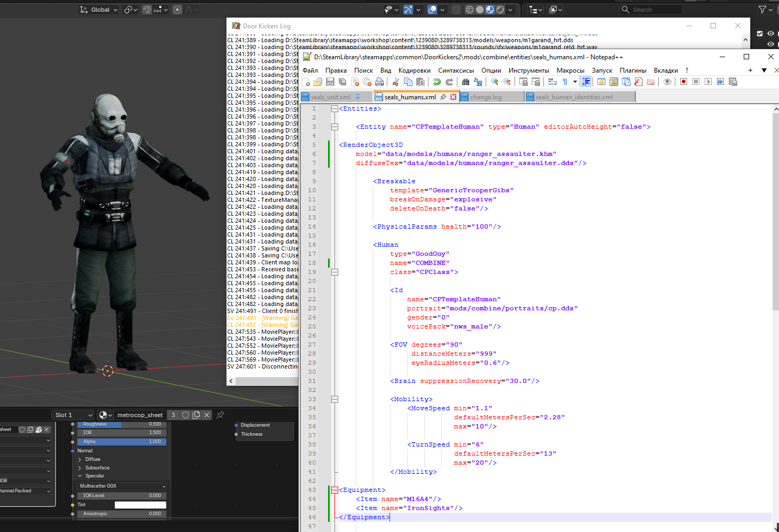Screen dimensions: 779x532
Task: Save the current file via toolbar icon
Action: (x=330, y=82)
